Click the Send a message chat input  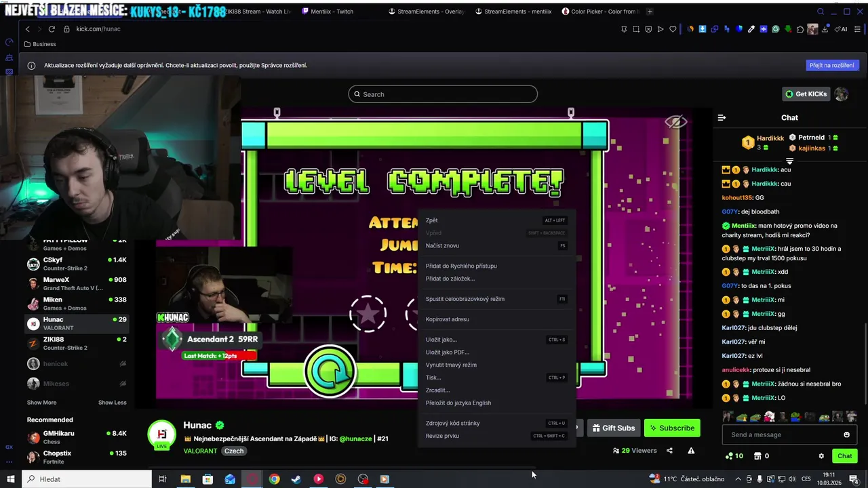783,434
